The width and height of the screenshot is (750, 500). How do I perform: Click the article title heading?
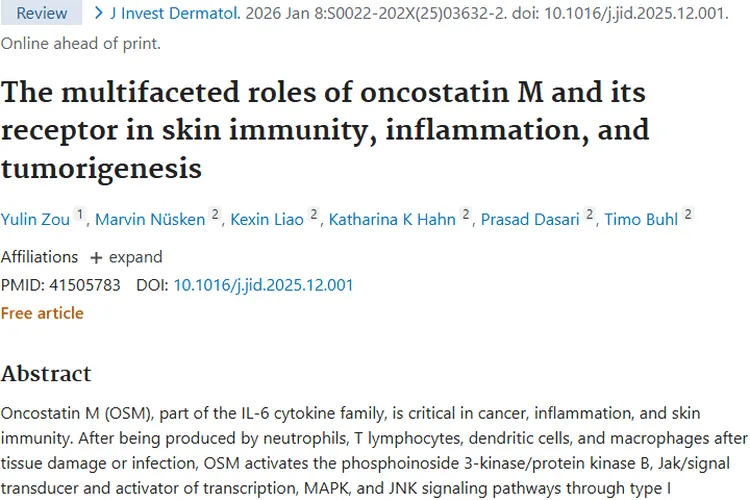click(x=324, y=130)
